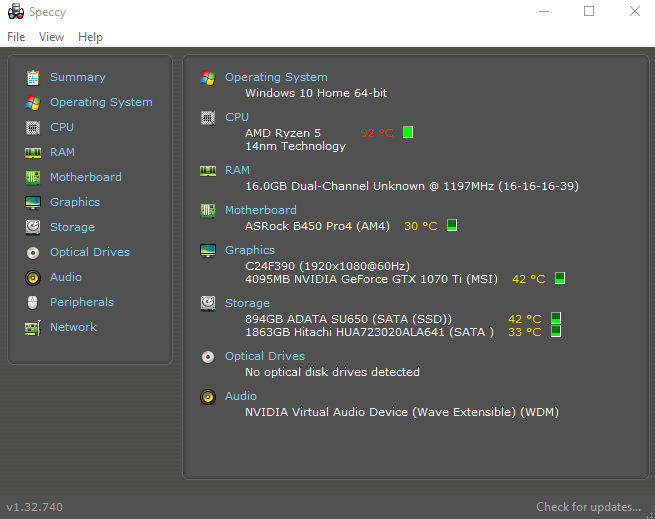Select Operating System in the sidebar
This screenshot has width=655, height=519.
pos(101,102)
